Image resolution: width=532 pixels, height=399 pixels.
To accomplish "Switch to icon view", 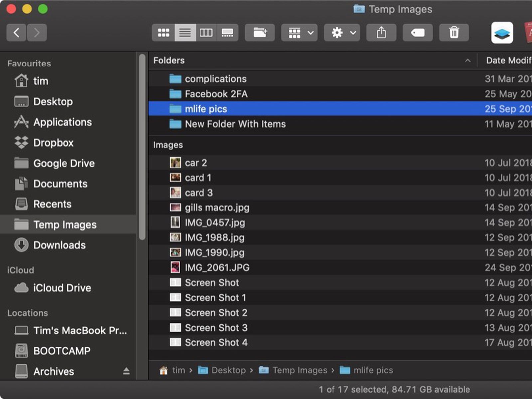I will (163, 33).
